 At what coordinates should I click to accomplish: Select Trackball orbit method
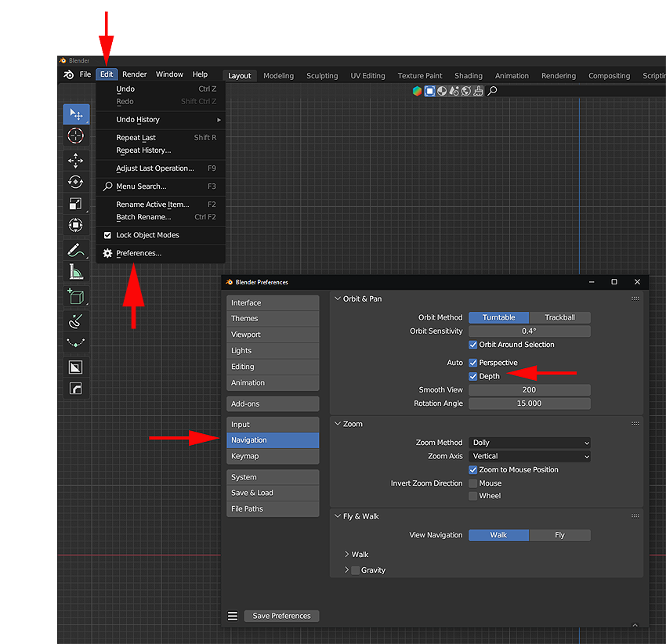pos(559,317)
